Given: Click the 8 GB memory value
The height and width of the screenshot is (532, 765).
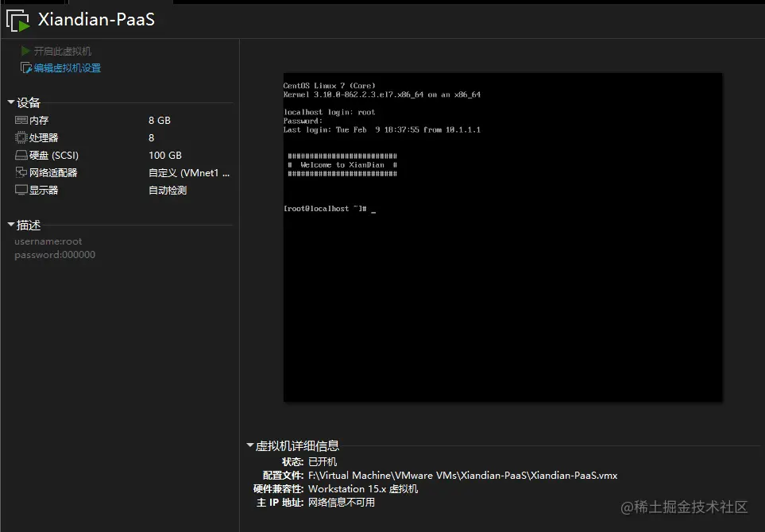Looking at the screenshot, I should 160,121.
